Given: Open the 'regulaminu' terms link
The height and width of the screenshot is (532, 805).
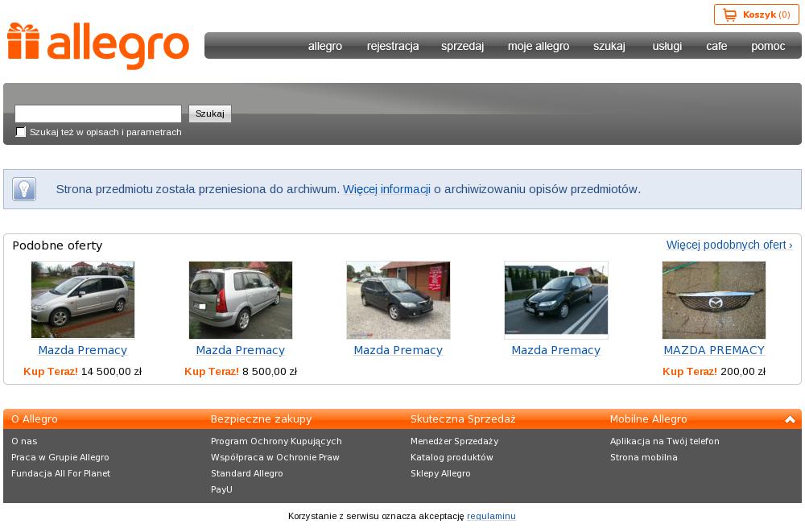Looking at the screenshot, I should 491,516.
